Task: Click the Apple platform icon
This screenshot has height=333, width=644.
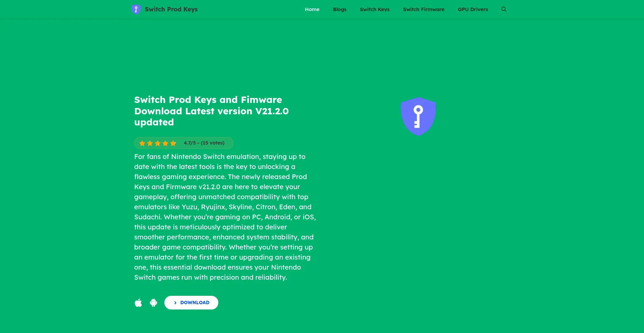Action: click(138, 303)
